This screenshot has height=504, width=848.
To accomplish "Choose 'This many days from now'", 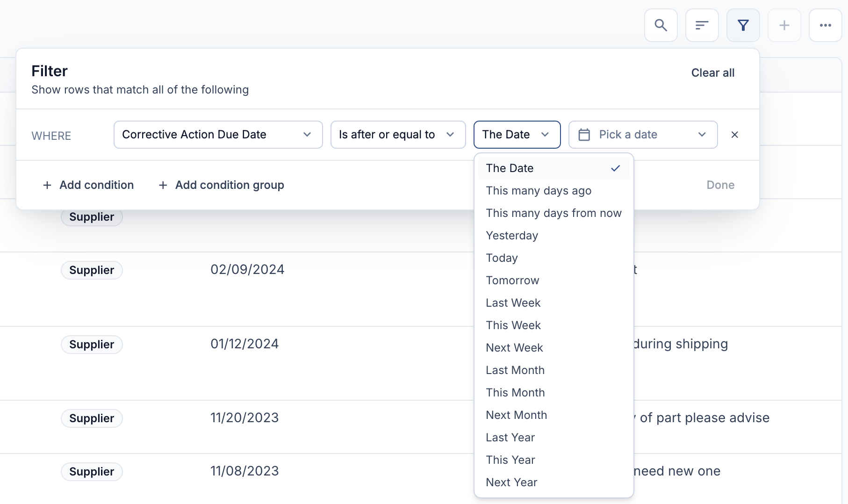I will (553, 213).
